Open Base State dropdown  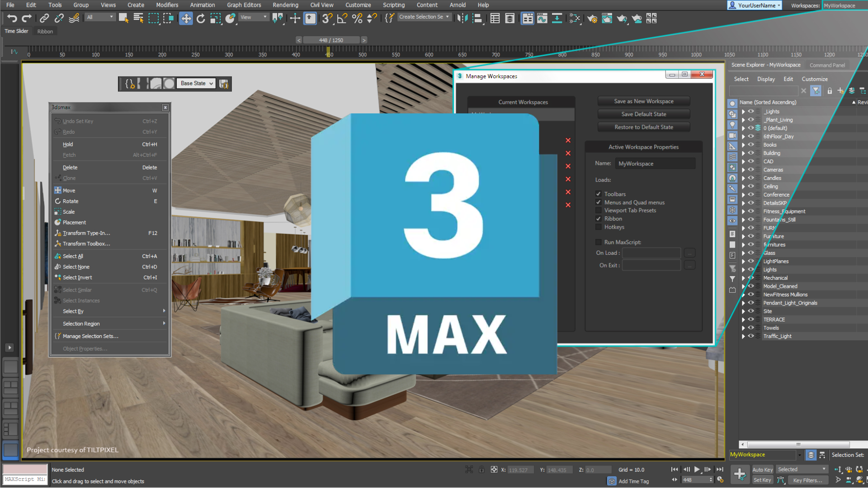[x=196, y=83]
